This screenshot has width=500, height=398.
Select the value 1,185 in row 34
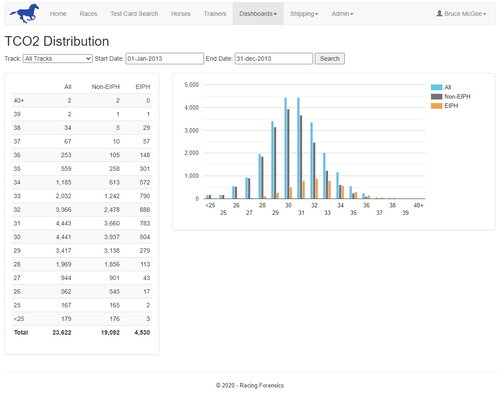click(x=63, y=182)
